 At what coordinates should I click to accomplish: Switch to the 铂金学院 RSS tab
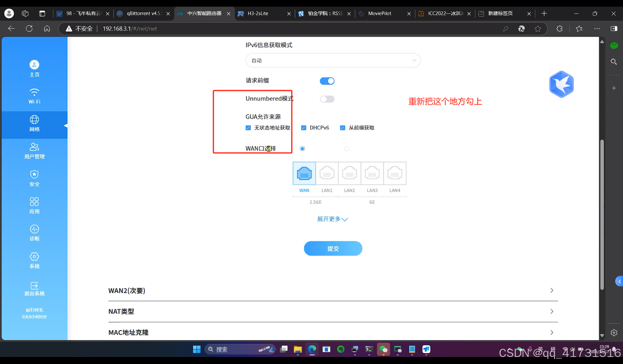click(325, 13)
